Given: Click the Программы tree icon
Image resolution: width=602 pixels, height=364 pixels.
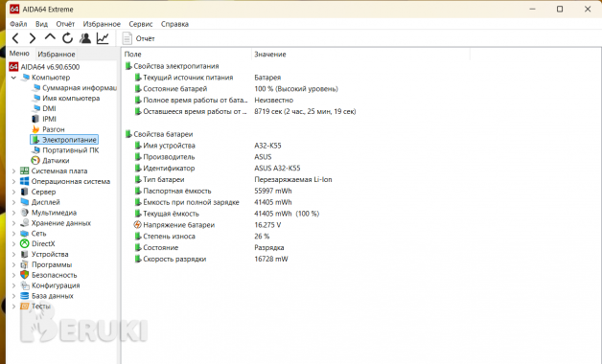Looking at the screenshot, I should click(25, 264).
